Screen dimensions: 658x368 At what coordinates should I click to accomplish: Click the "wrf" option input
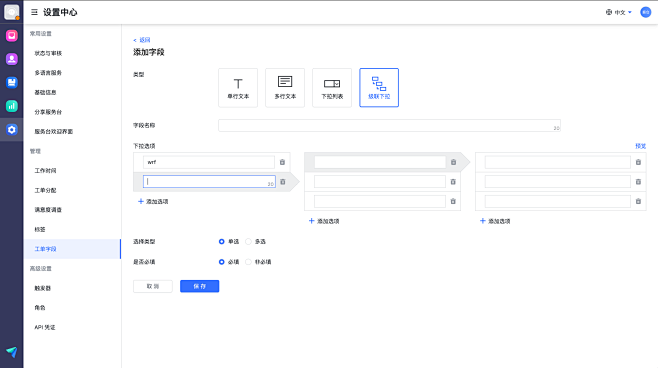click(209, 162)
